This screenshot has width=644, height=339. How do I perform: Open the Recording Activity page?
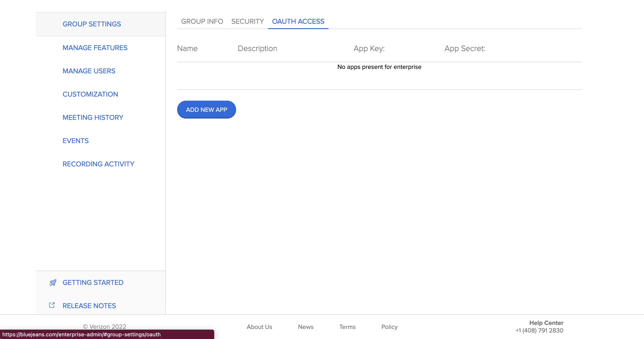(98, 164)
